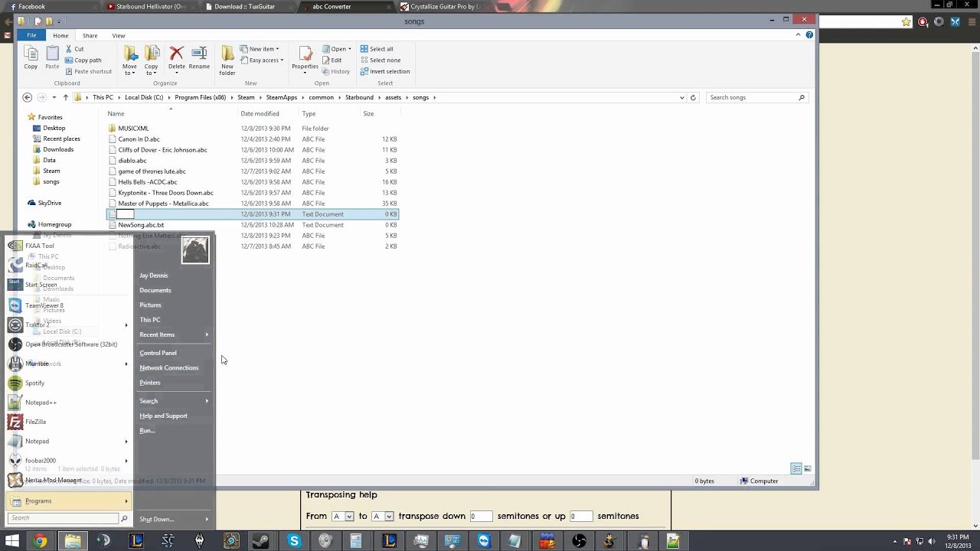Click the Edit ribbon button
The height and width of the screenshot is (551, 980).
coord(332,60)
